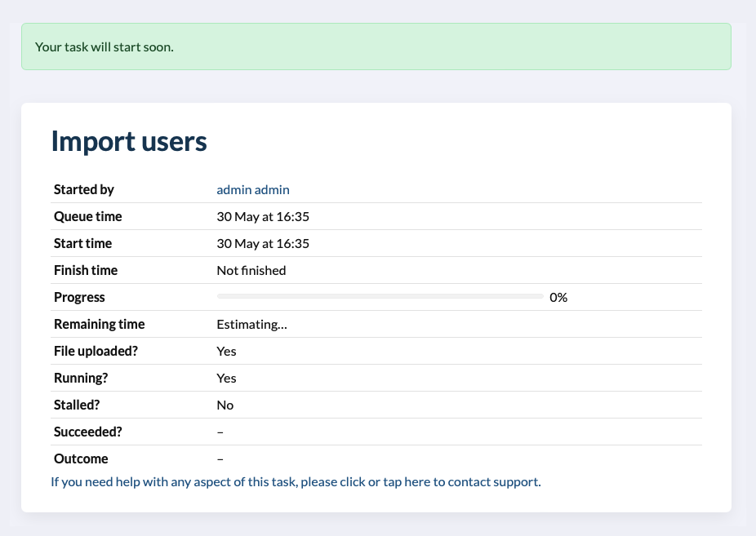This screenshot has height=536, width=756.
Task: Click the dash value beside Succeeded?
Action: click(x=220, y=432)
